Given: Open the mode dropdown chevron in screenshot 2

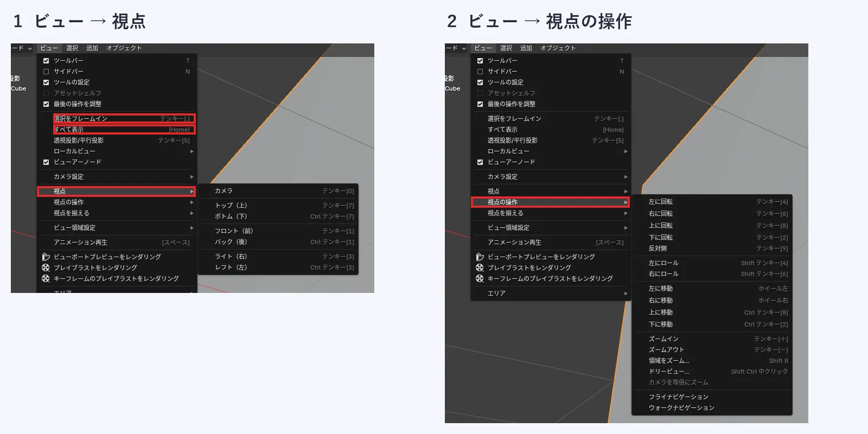Looking at the screenshot, I should click(x=464, y=48).
